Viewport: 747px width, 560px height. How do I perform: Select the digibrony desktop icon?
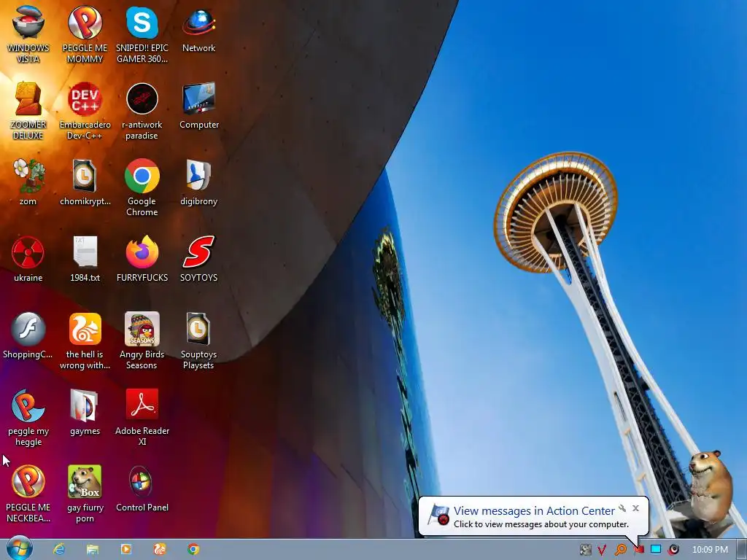[x=198, y=182]
